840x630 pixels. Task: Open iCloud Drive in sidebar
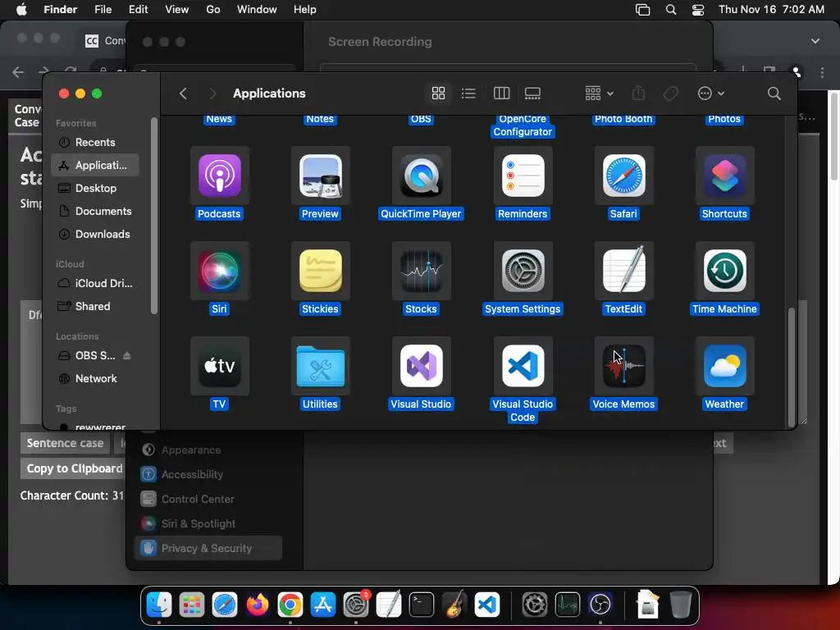pyautogui.click(x=95, y=283)
